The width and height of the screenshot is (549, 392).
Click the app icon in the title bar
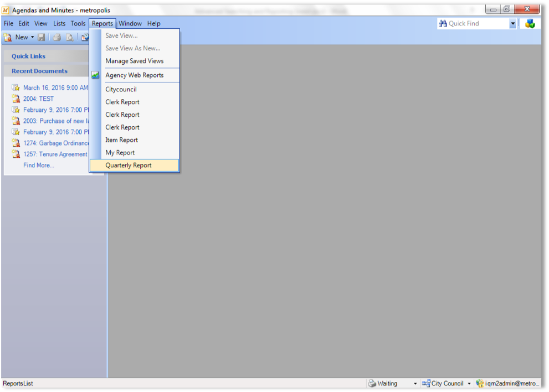5,10
